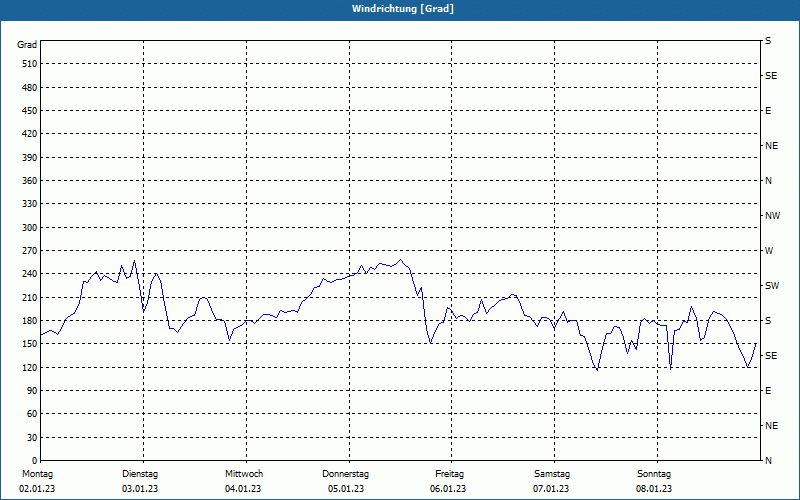The image size is (800, 500).
Task: Click the "SW" compass direction label
Action: click(x=772, y=286)
